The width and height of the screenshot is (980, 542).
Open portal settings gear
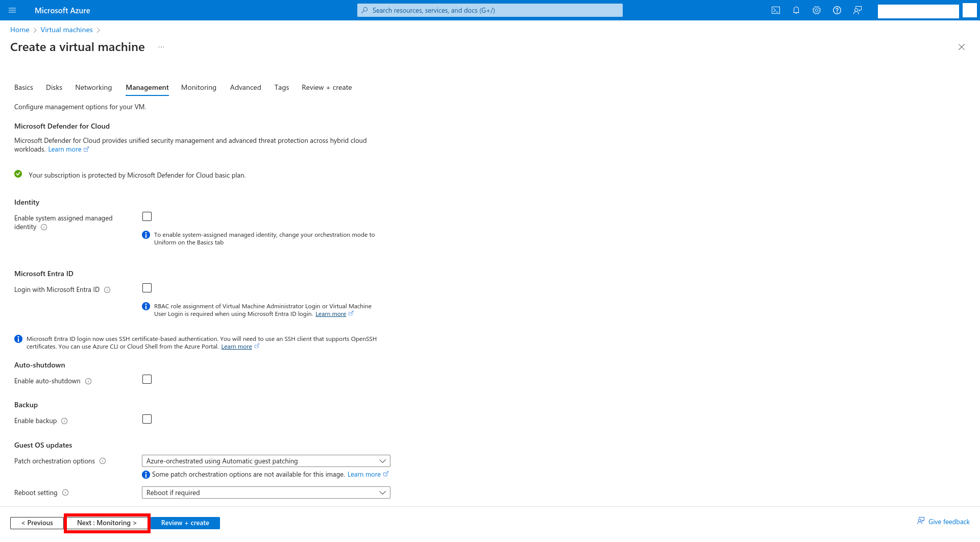(817, 10)
